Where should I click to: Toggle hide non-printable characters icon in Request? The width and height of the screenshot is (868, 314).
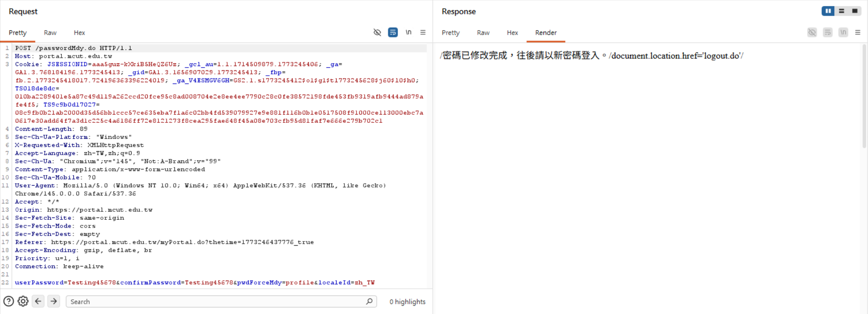[377, 32]
